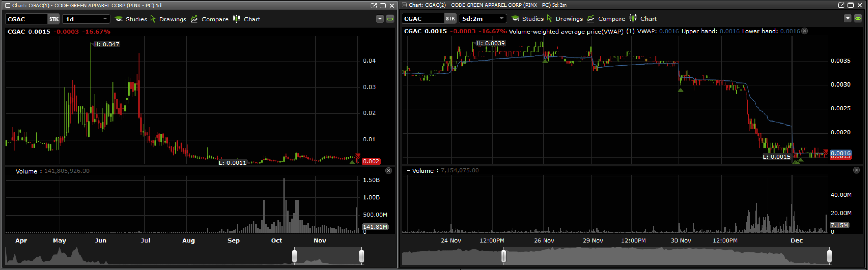Click Compare icon in right chart
Screen dimensions: 868x270
pyautogui.click(x=591, y=19)
